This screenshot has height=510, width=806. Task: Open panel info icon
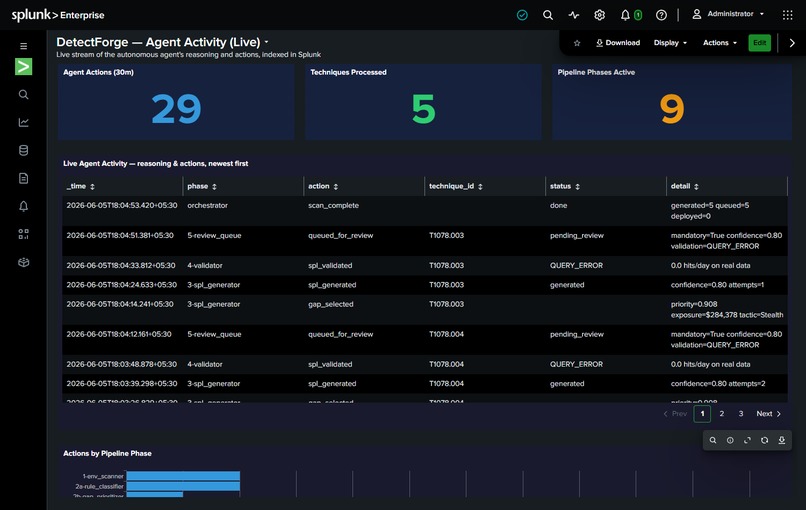(x=730, y=441)
